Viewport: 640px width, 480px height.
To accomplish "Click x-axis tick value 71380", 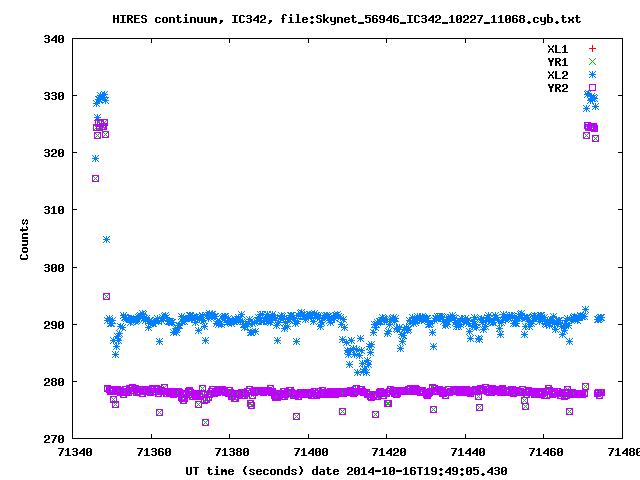I will click(x=232, y=452).
